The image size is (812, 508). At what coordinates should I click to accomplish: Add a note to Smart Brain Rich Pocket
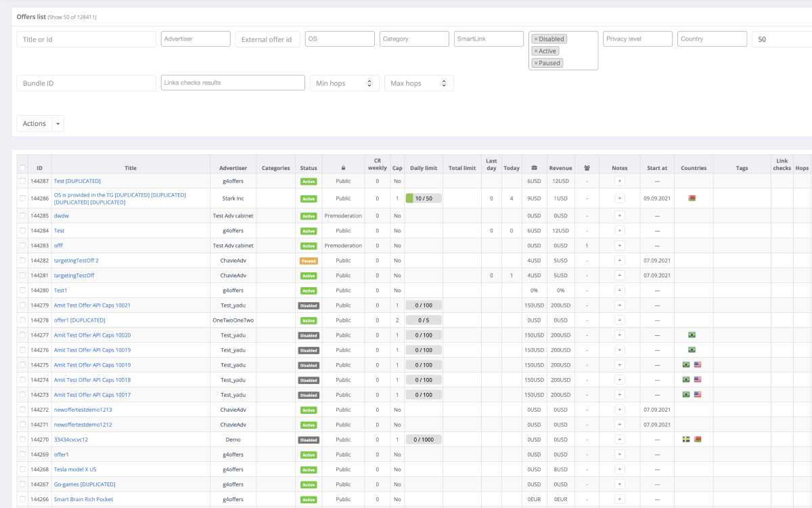[x=619, y=499]
